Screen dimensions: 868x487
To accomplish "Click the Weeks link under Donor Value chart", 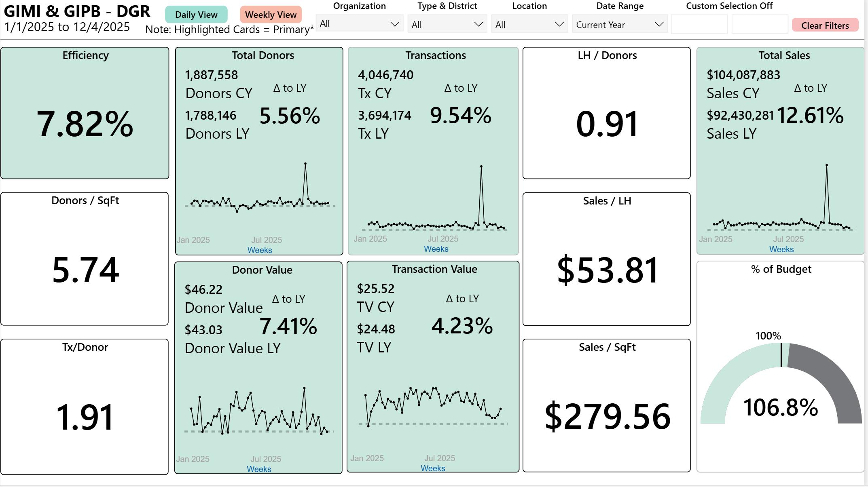I will click(x=259, y=469).
